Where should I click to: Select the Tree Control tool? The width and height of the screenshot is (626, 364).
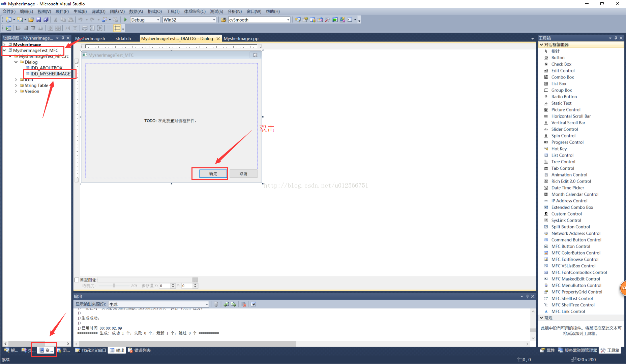point(563,162)
